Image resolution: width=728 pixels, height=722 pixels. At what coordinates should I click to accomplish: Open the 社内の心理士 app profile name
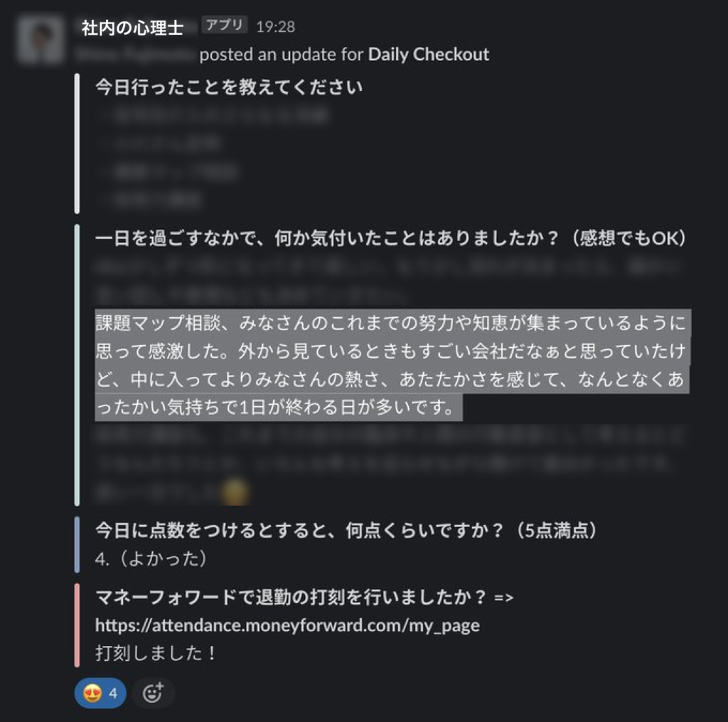click(132, 28)
